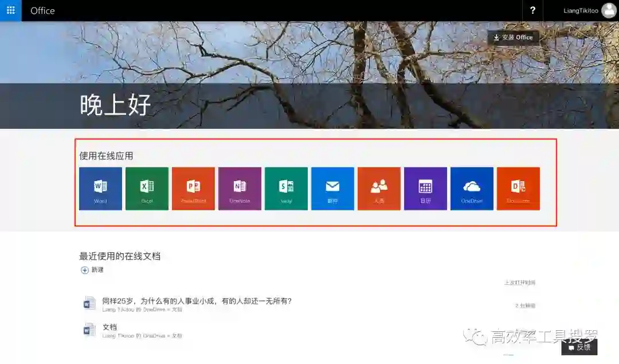Image resolution: width=619 pixels, height=364 pixels.
Task: Open the Docs.com tile
Action: click(518, 189)
